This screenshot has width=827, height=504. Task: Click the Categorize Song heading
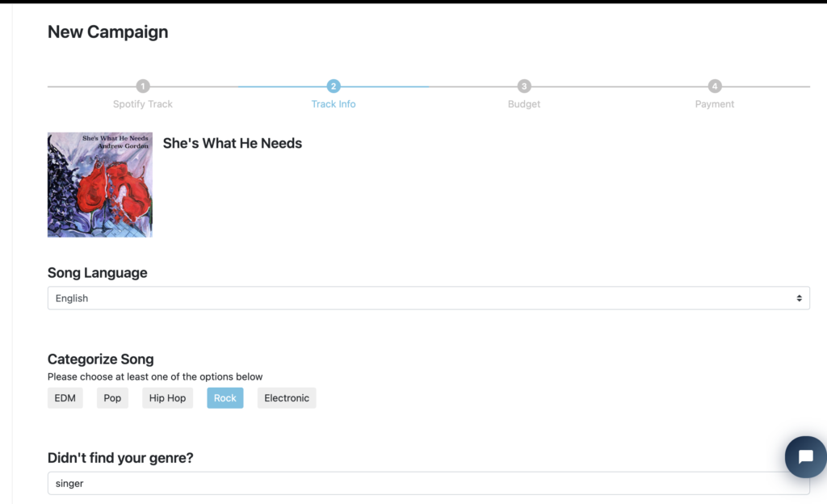(x=101, y=359)
